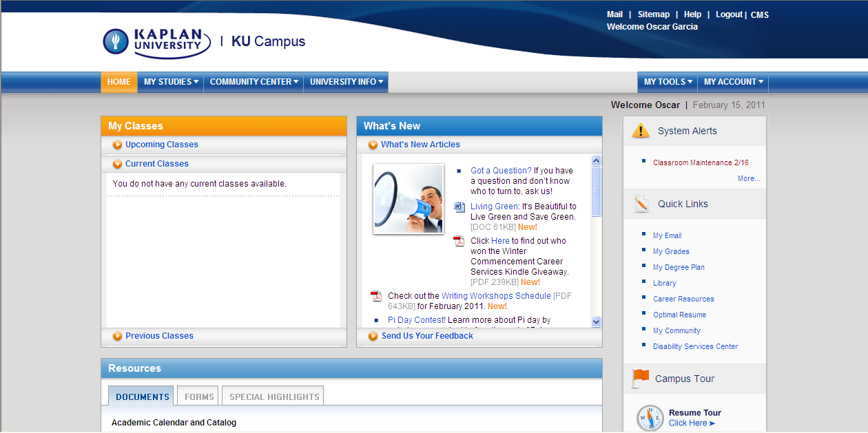The height and width of the screenshot is (433, 868).
Task: Open the MY STUDIES dropdown menu
Action: 171,82
